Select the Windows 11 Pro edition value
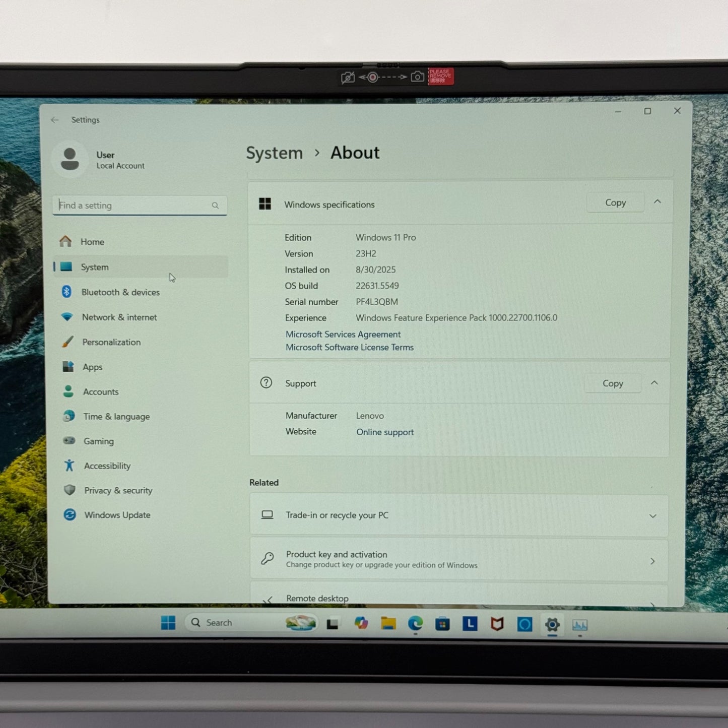This screenshot has width=728, height=728. pos(386,237)
